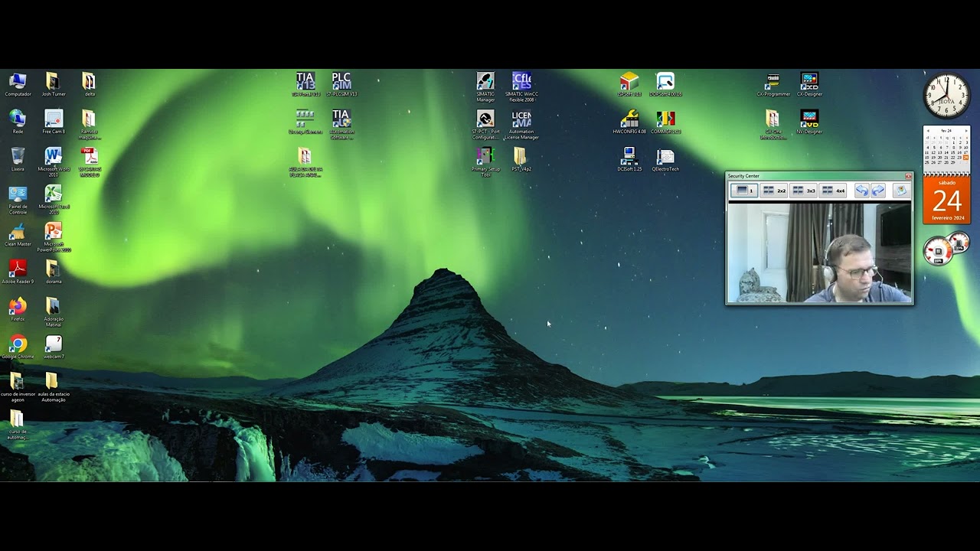Open Painel de Controle icon
980x551 pixels.
tap(18, 199)
